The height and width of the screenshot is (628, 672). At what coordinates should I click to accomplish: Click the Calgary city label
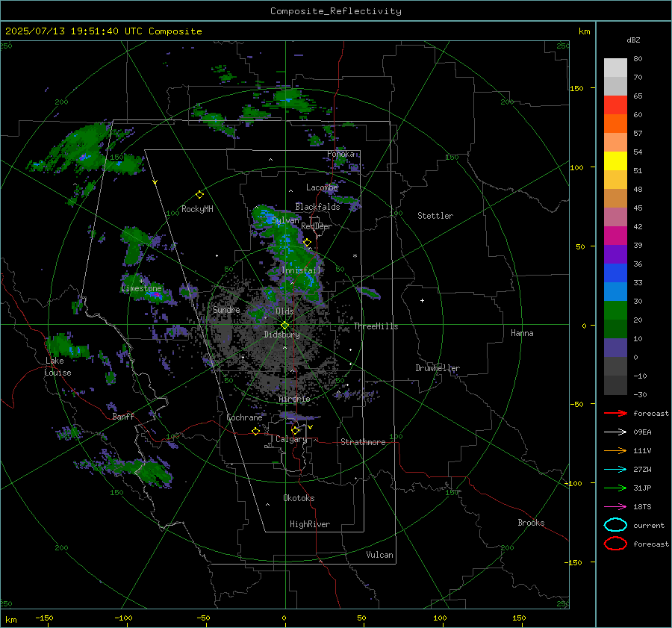point(291,439)
